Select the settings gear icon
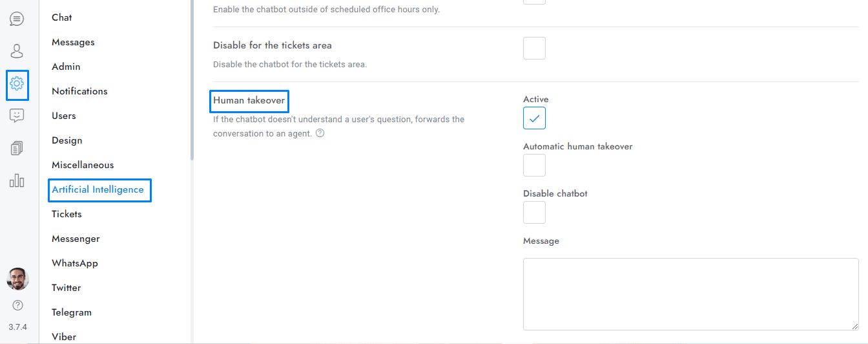The image size is (868, 344). [17, 83]
